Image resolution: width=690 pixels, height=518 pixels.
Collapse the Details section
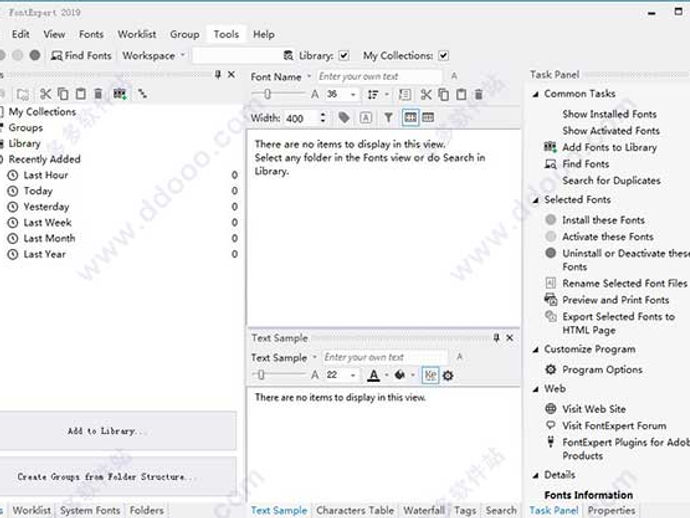coord(536,475)
